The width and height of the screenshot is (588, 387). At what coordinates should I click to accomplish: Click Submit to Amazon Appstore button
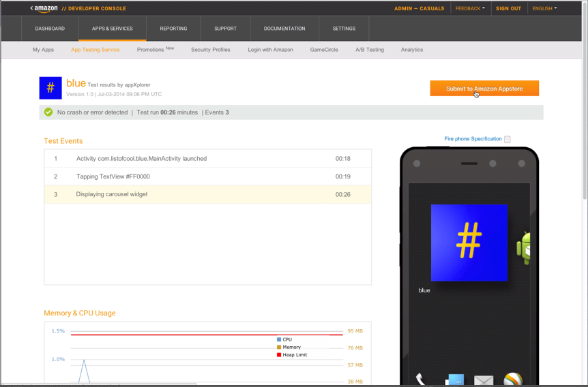484,89
